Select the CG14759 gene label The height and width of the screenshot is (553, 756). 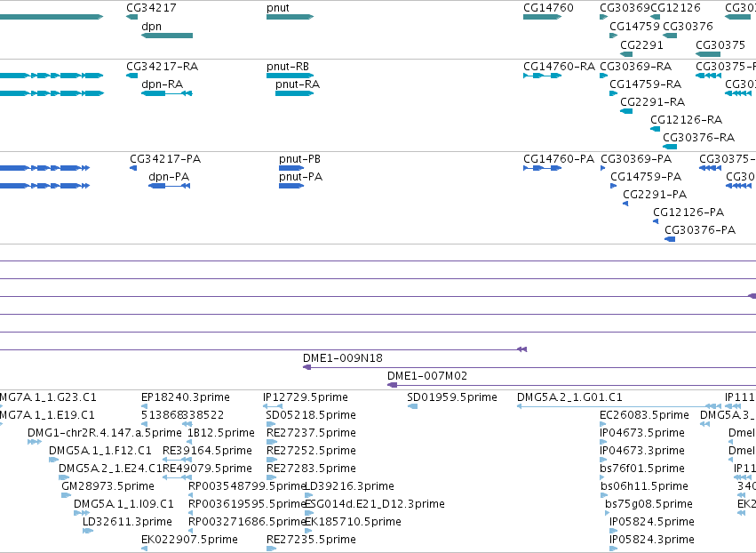coord(634,27)
